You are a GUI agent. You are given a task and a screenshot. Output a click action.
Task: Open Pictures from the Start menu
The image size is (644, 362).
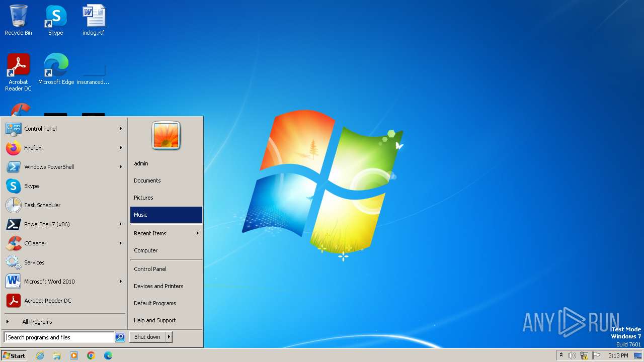point(166,198)
